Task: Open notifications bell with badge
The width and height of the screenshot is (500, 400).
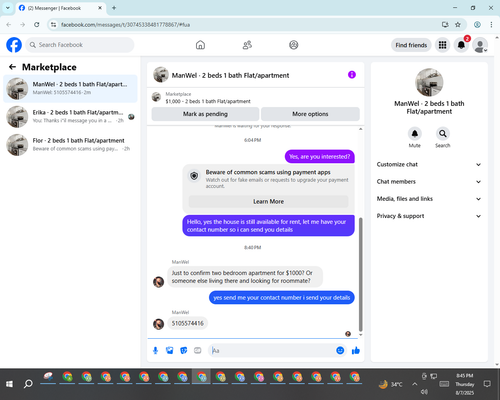Action: [x=461, y=45]
